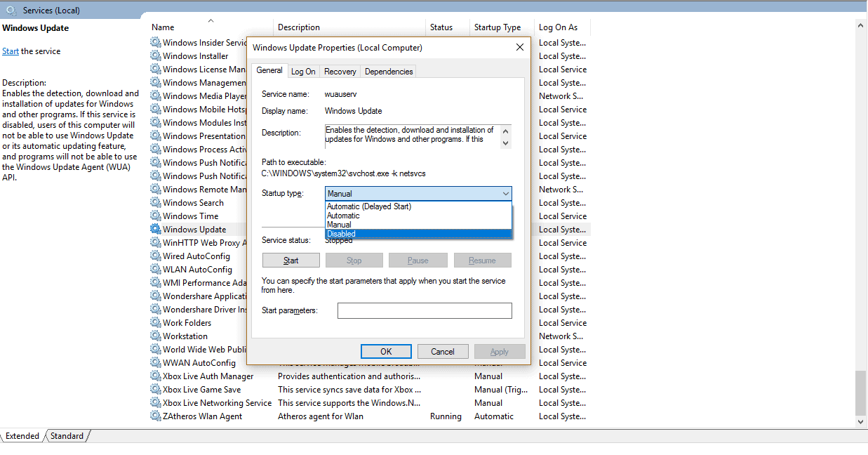This screenshot has height=455, width=868.
Task: Click the gear icon beside Workstation
Action: (155, 336)
